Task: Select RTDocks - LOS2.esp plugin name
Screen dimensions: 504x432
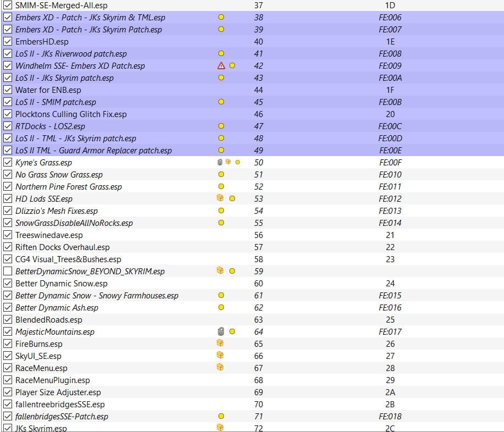Action: click(50, 126)
